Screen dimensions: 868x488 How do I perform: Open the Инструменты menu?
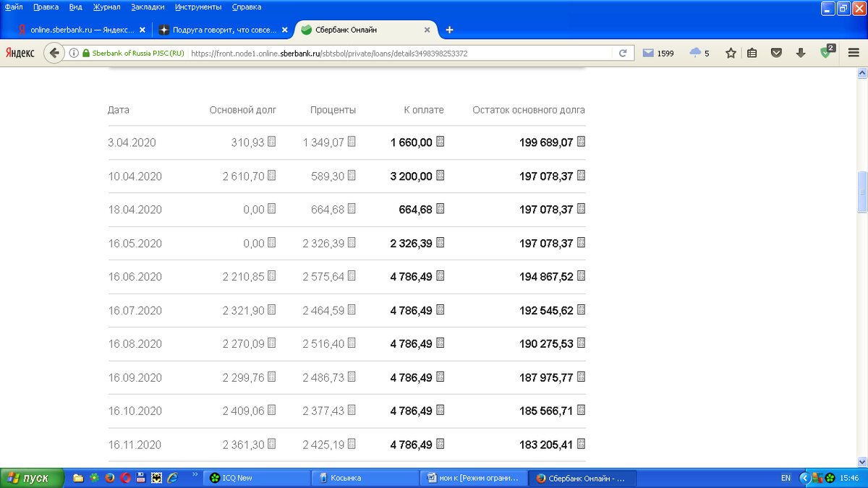coord(198,7)
